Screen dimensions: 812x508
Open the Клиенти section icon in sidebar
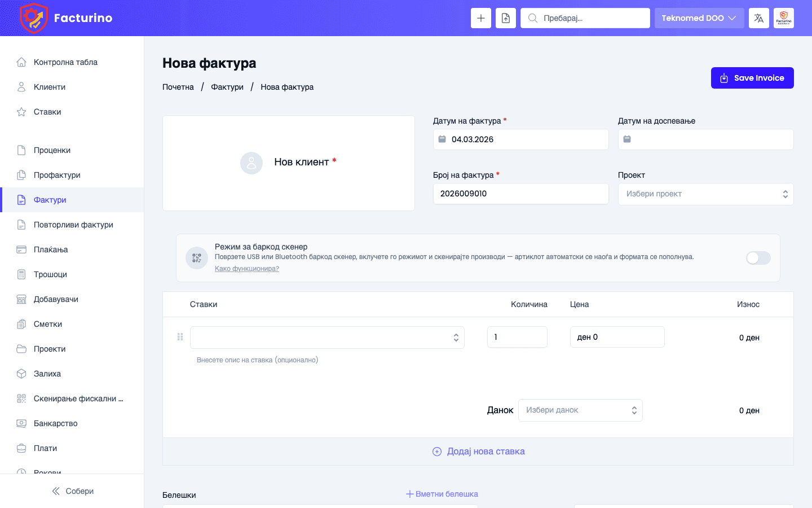(21, 87)
